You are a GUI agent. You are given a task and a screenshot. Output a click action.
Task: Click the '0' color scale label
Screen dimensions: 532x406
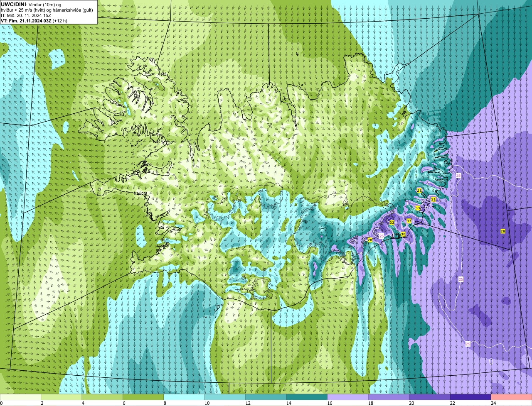click(1, 403)
